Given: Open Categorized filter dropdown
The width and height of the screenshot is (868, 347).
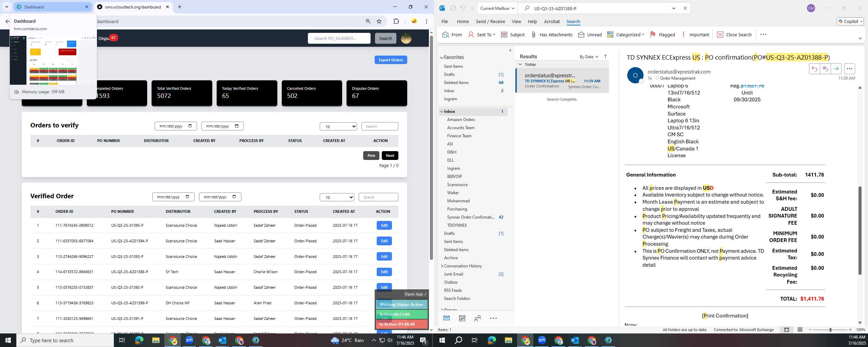Looking at the screenshot, I should point(626,35).
